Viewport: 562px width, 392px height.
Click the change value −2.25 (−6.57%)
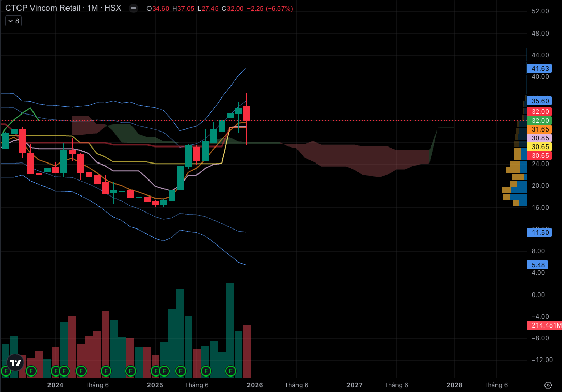(270, 9)
